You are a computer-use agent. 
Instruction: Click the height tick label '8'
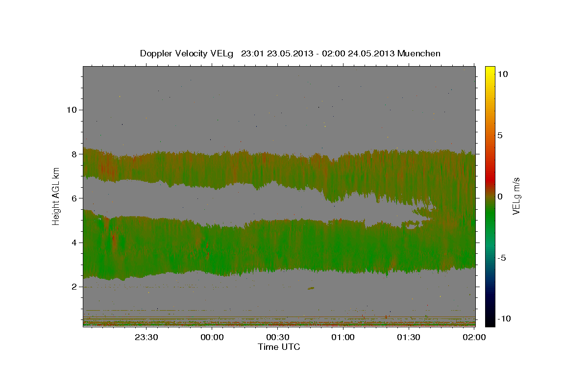pos(73,154)
